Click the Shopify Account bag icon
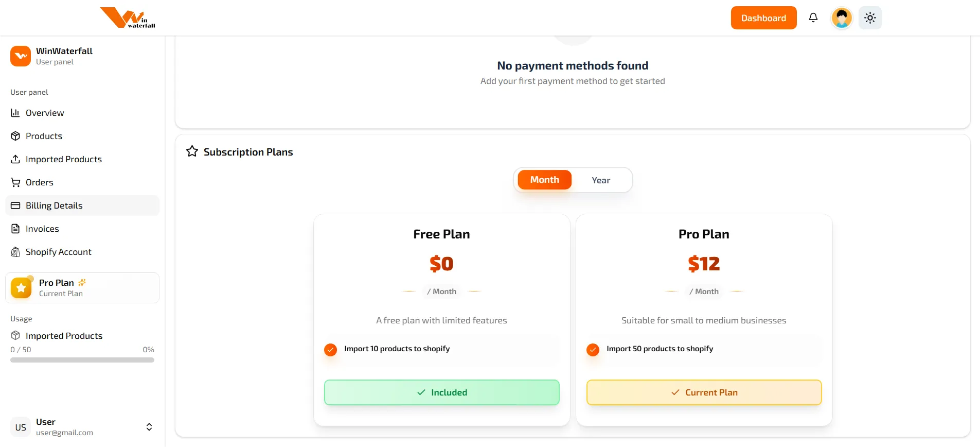Viewport: 980px width, 447px height. click(x=15, y=252)
